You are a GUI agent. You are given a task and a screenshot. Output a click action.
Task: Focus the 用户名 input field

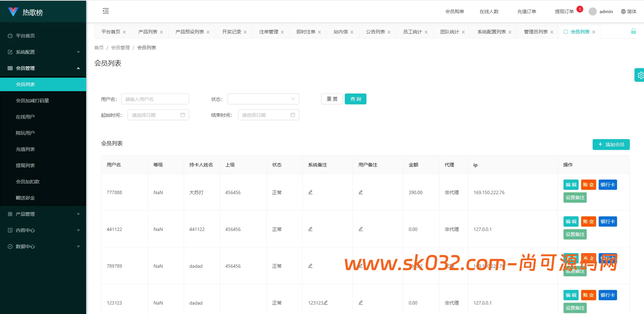[155, 99]
